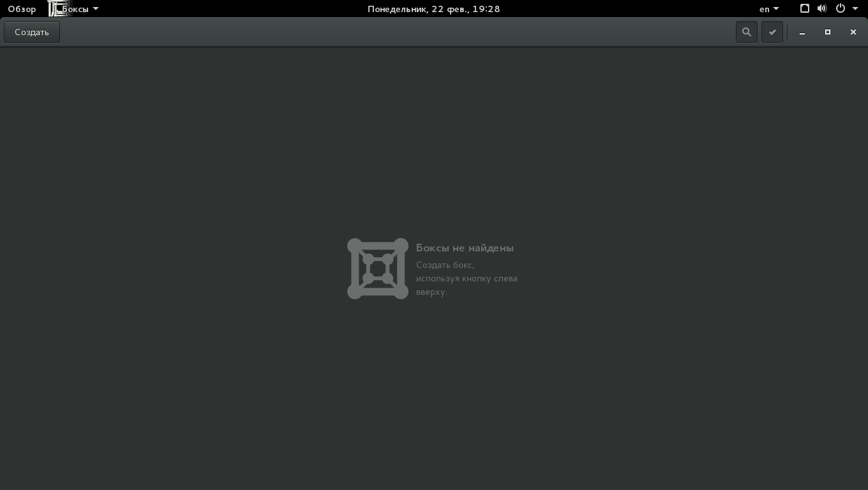Maximize the Boxes window
The width and height of the screenshot is (868, 490).
point(828,32)
